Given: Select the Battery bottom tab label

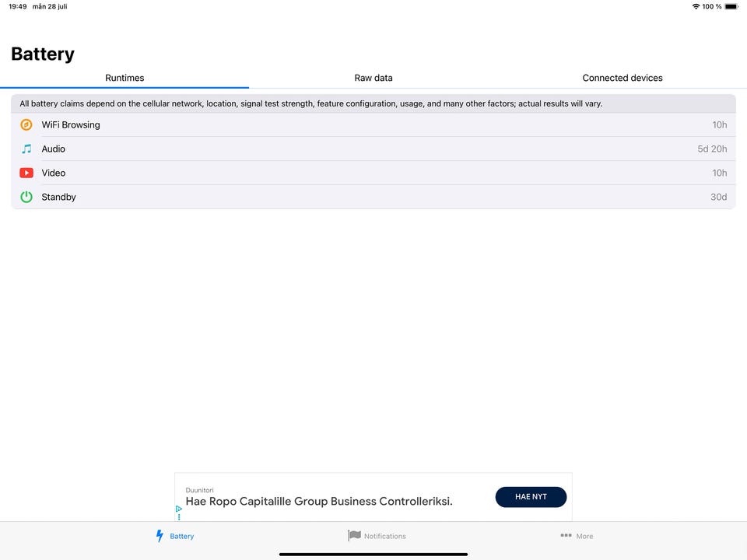Looking at the screenshot, I should 181,536.
